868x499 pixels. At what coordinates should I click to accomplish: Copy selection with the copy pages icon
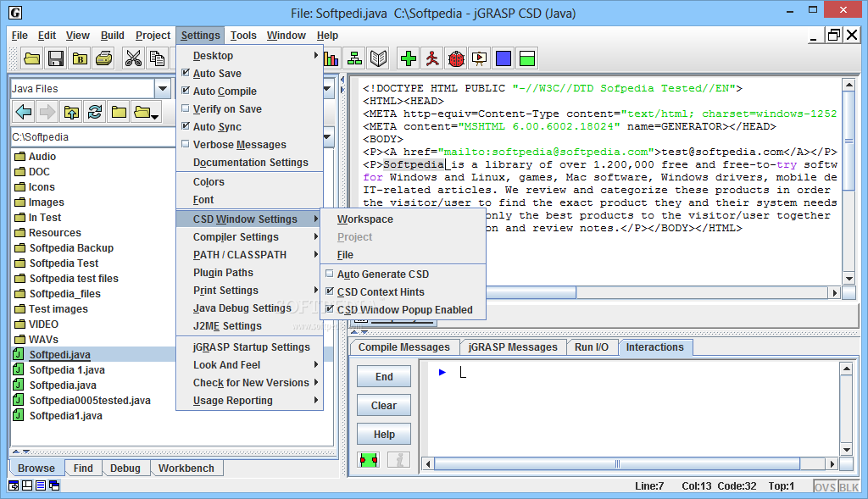tap(157, 58)
